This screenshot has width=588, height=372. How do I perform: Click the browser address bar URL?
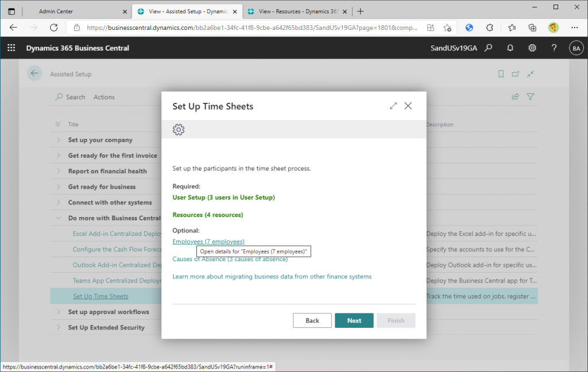(x=252, y=28)
